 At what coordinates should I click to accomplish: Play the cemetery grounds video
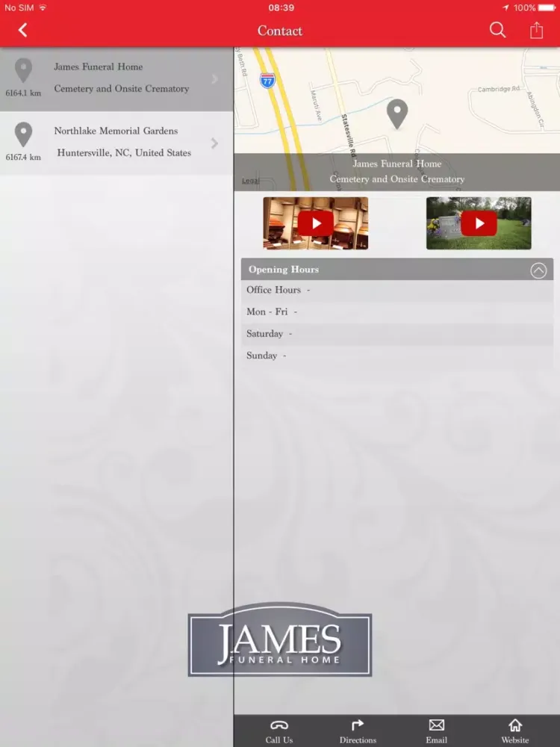click(479, 223)
